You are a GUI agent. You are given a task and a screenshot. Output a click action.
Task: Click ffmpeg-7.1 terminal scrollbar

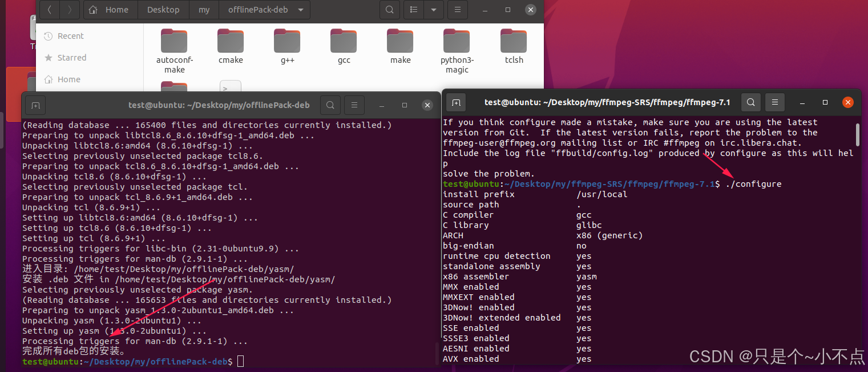click(858, 134)
